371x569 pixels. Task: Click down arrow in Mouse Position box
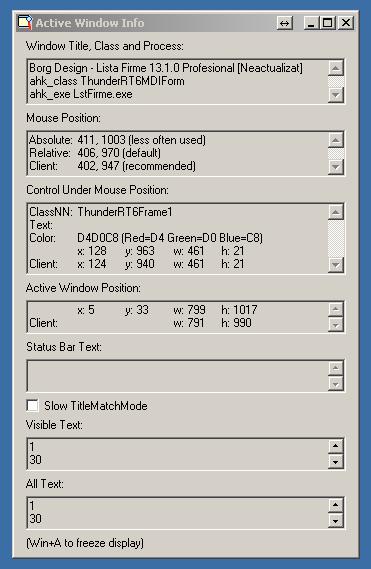(336, 167)
